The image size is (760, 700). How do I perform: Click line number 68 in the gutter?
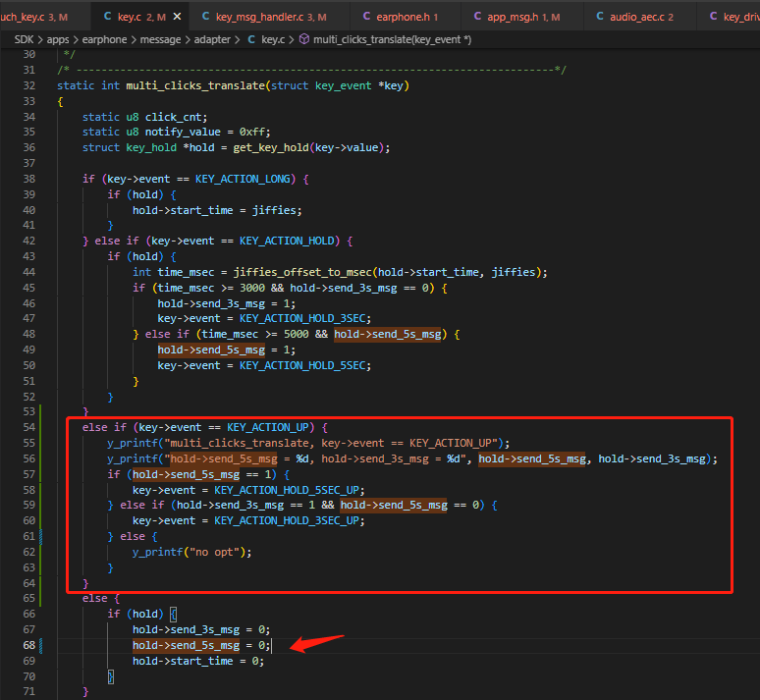click(29, 645)
